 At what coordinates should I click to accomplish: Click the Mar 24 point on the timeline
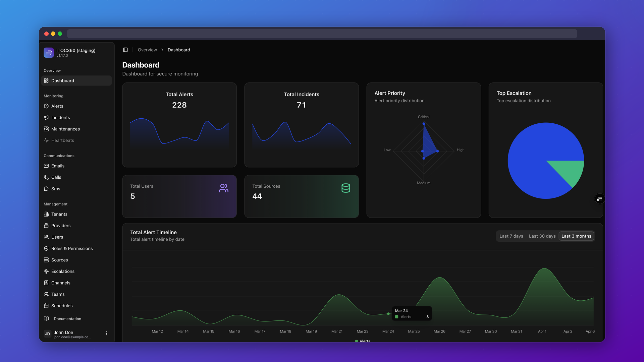click(388, 314)
